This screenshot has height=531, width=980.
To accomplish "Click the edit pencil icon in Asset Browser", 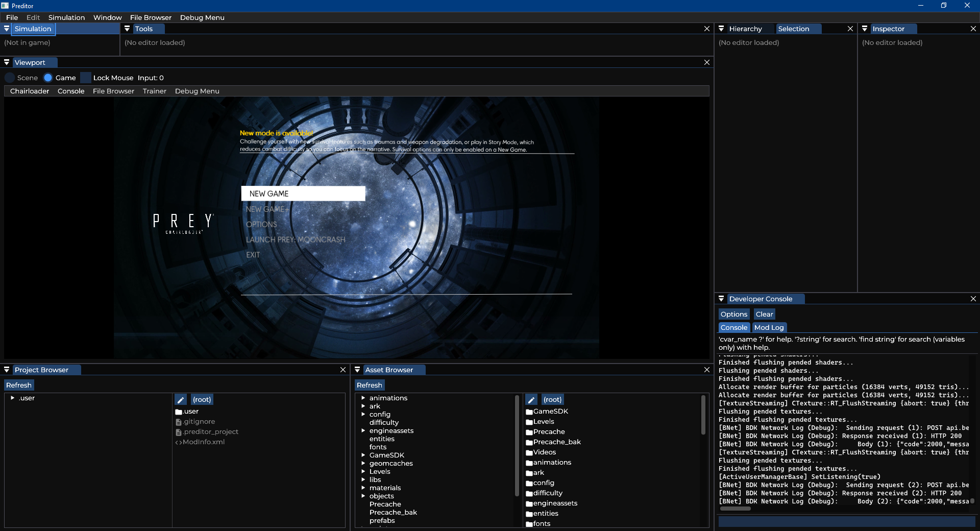I will pyautogui.click(x=531, y=400).
